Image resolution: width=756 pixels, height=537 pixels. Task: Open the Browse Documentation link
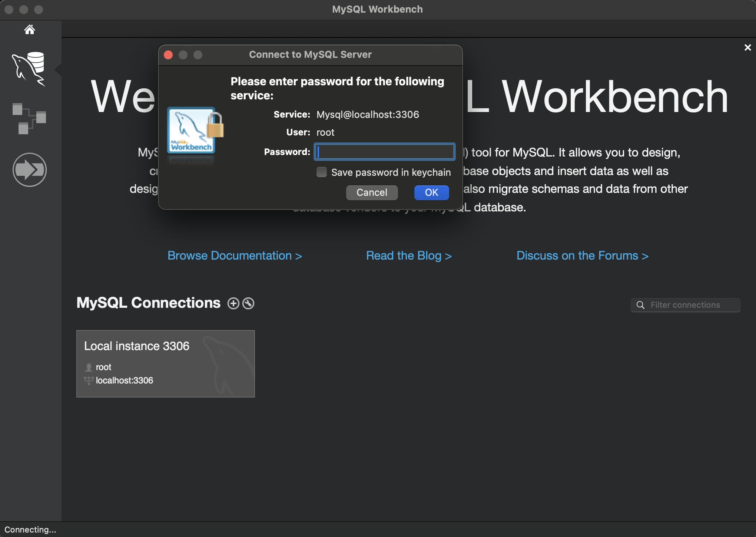(235, 256)
